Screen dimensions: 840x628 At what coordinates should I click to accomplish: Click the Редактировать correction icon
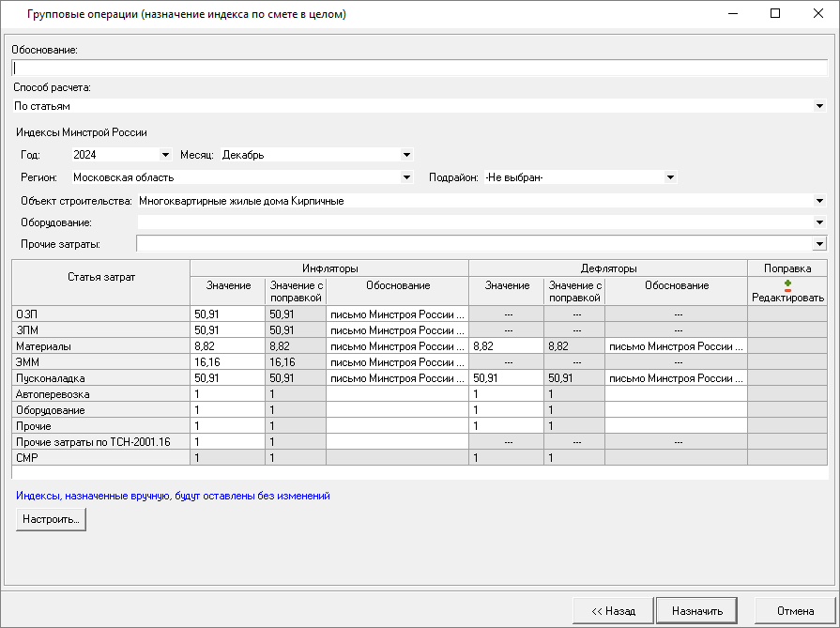(787, 285)
